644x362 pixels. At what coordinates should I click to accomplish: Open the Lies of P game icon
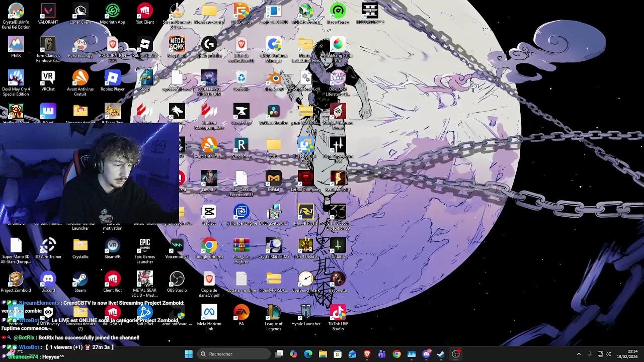(209, 181)
